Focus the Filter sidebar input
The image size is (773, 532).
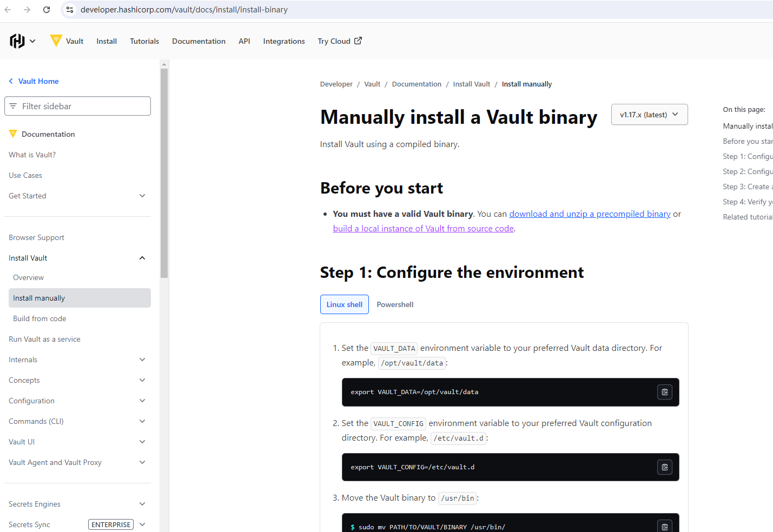click(77, 106)
